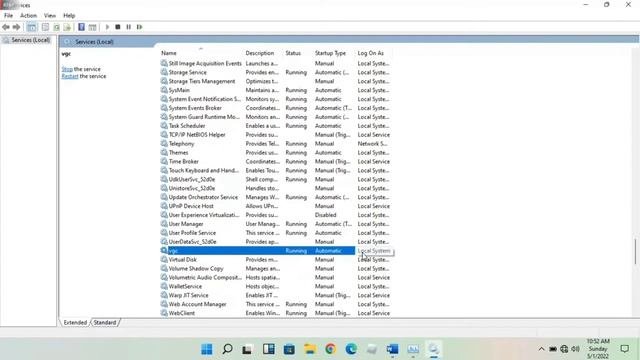Click the Start Service play icon
The height and width of the screenshot is (360, 640).
107,27
